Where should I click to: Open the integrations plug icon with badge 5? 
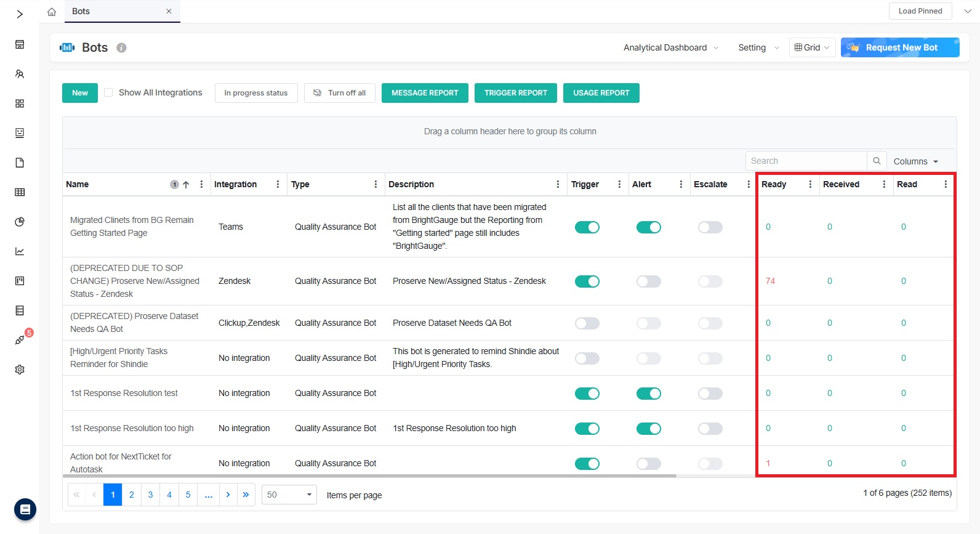(x=20, y=340)
